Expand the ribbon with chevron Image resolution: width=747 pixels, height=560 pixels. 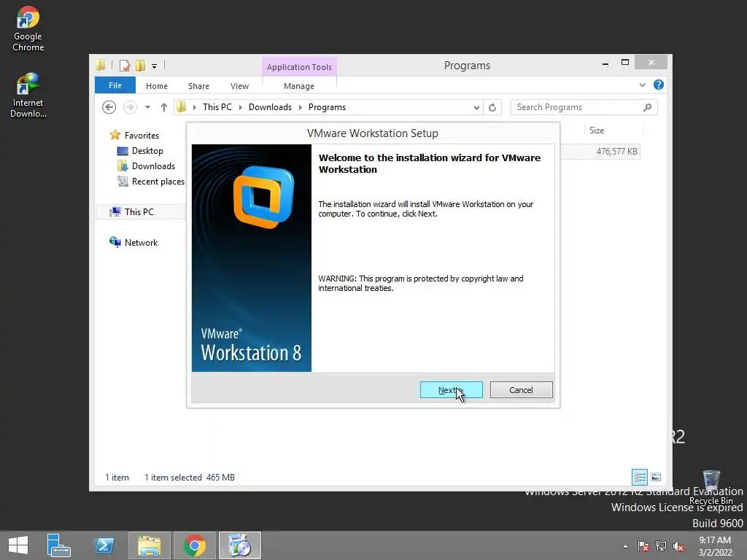click(x=643, y=85)
